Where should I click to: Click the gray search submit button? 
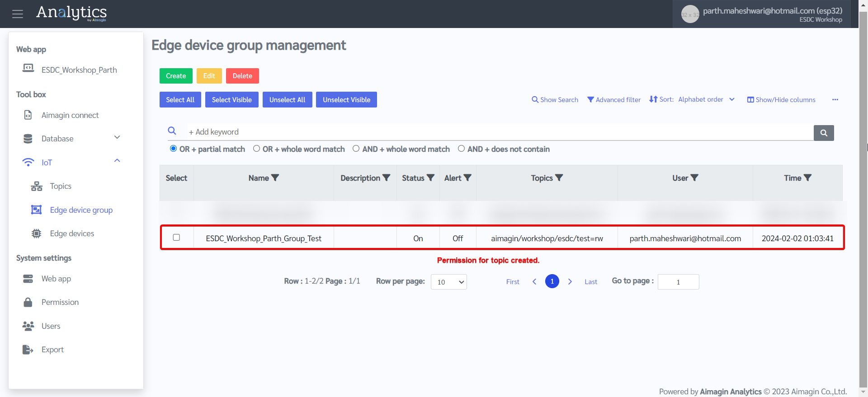(x=824, y=133)
